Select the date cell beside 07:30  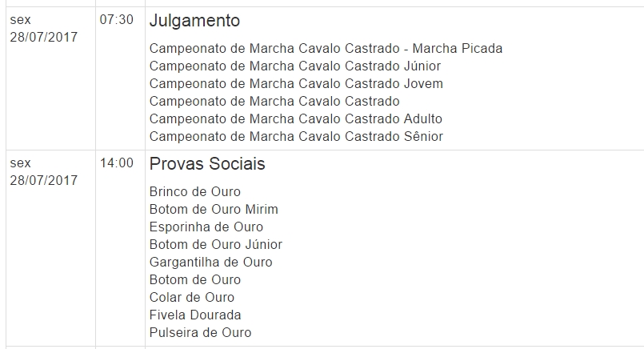pos(43,28)
